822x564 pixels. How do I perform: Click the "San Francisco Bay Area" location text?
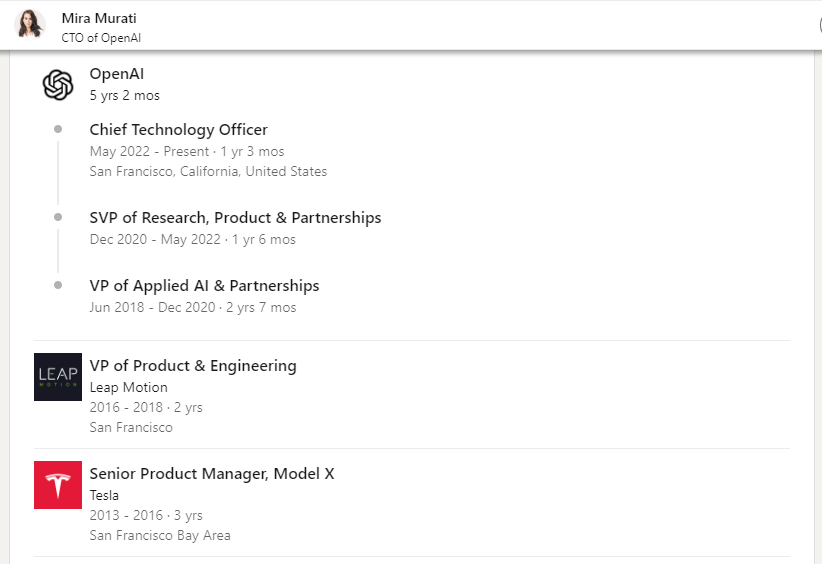tap(160, 536)
